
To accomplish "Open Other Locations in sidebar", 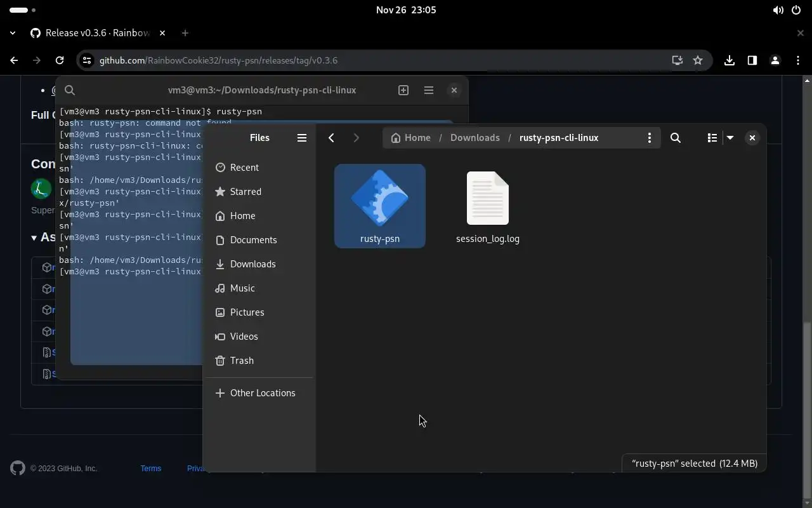I will (x=260, y=393).
